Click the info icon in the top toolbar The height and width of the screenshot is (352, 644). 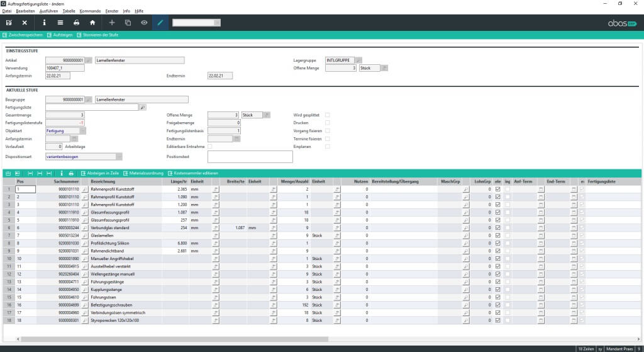click(44, 23)
